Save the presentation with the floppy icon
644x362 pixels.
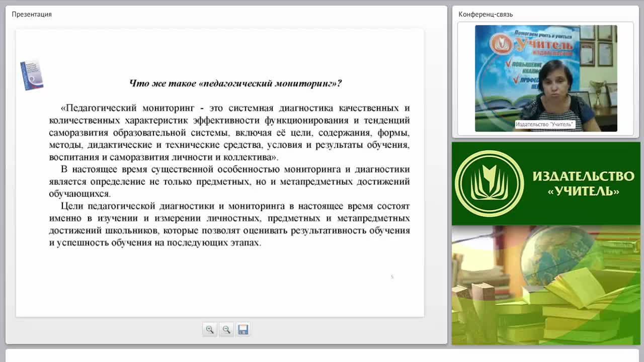click(243, 330)
